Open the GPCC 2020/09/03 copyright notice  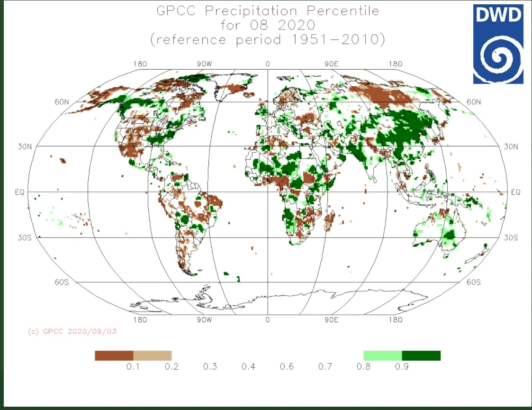(72, 332)
